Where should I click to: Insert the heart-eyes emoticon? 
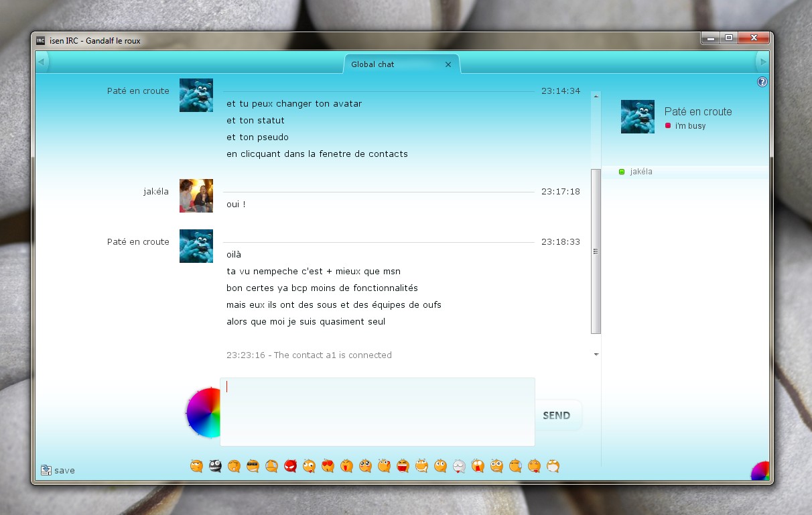pyautogui.click(x=328, y=465)
